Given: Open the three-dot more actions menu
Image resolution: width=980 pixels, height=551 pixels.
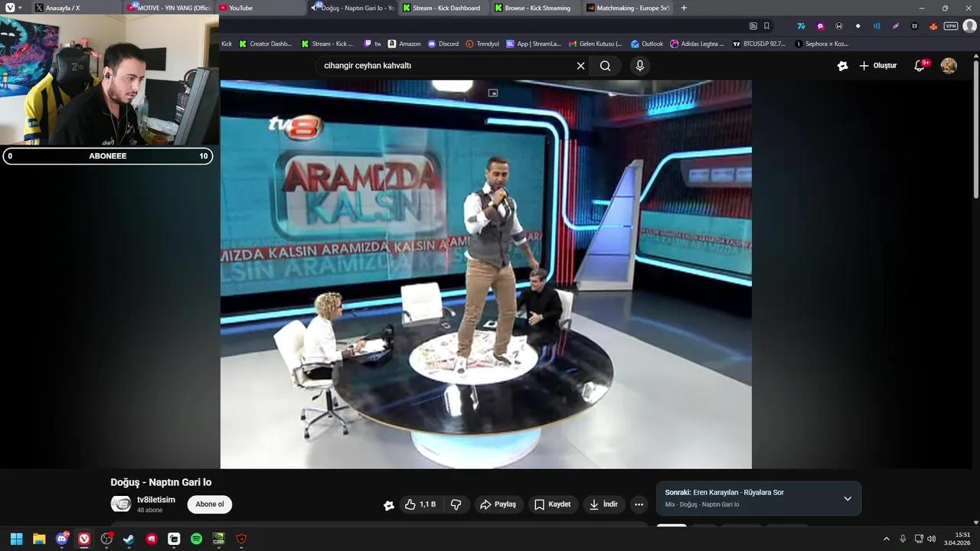Looking at the screenshot, I should pyautogui.click(x=639, y=504).
